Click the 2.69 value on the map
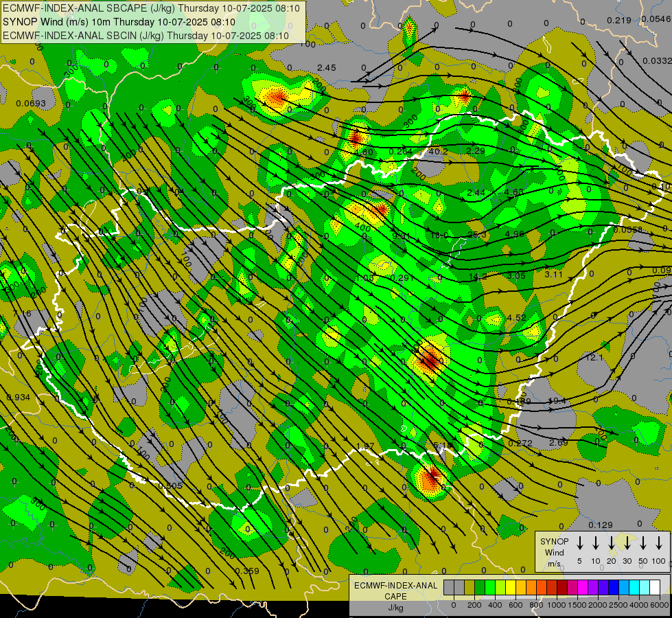This screenshot has height=618, width=672. tap(559, 443)
